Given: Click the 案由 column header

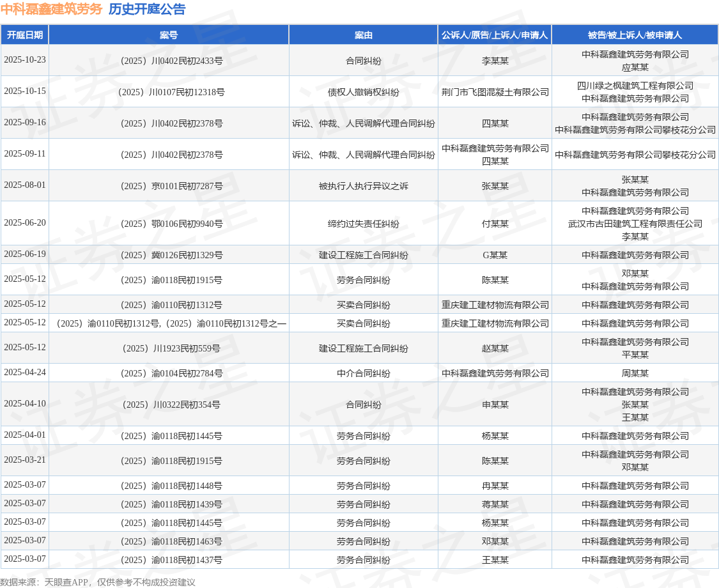Looking at the screenshot, I should pyautogui.click(x=363, y=35).
